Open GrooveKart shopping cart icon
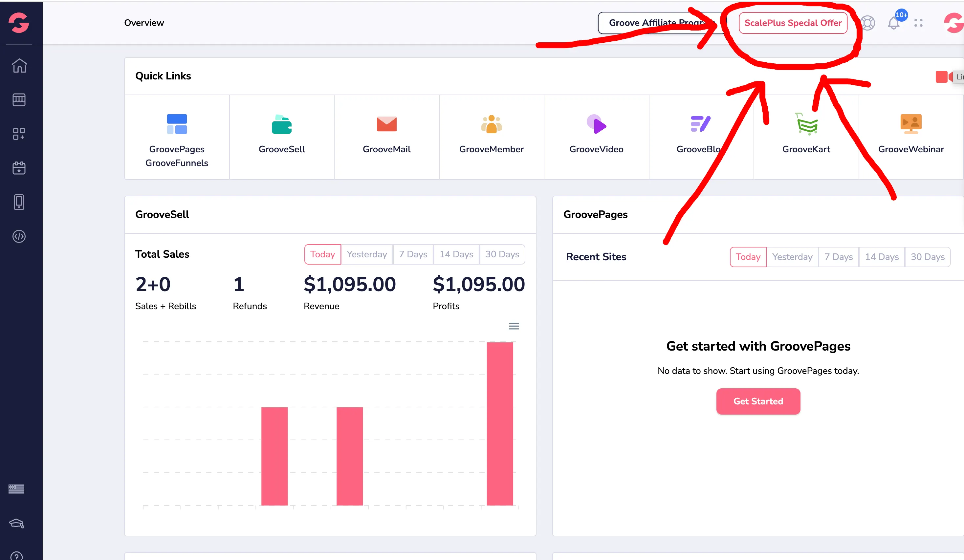The image size is (964, 560). pos(806,125)
